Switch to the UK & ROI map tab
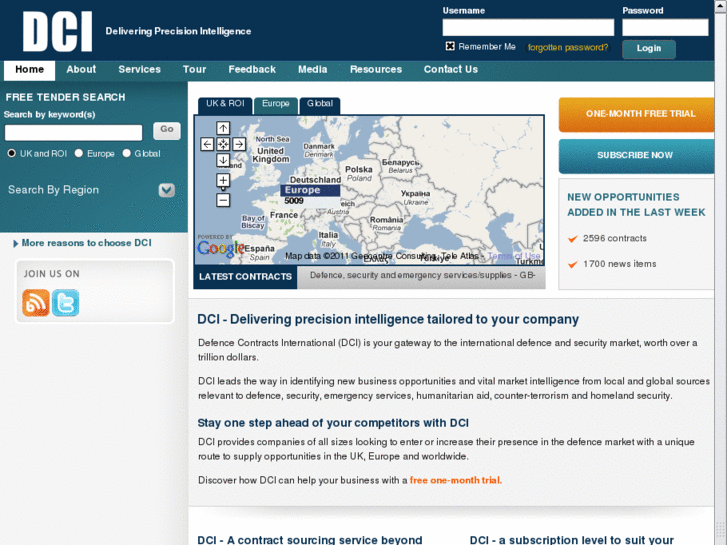 [225, 105]
